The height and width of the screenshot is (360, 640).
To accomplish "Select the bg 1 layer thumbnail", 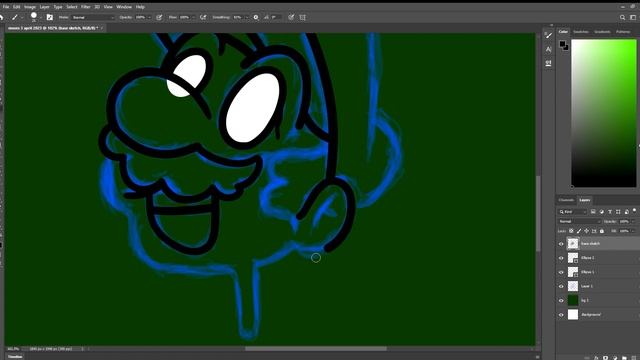I will pyautogui.click(x=573, y=300).
